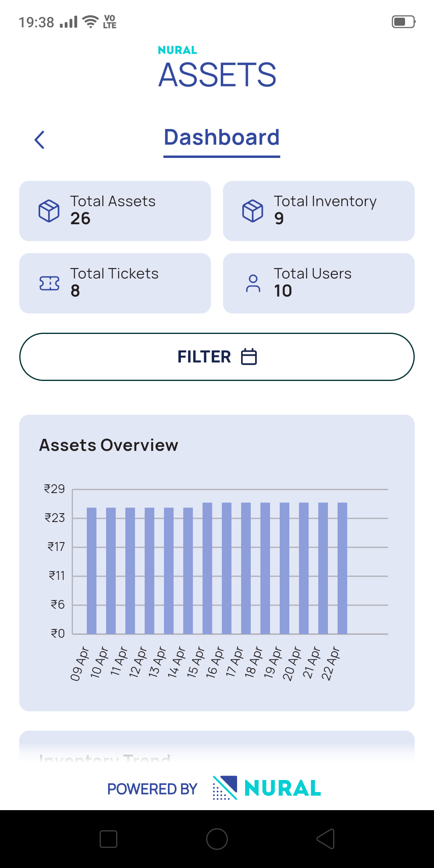The image size is (434, 868).
Task: Click the 09 Apr x-axis label
Action: pyautogui.click(x=80, y=664)
